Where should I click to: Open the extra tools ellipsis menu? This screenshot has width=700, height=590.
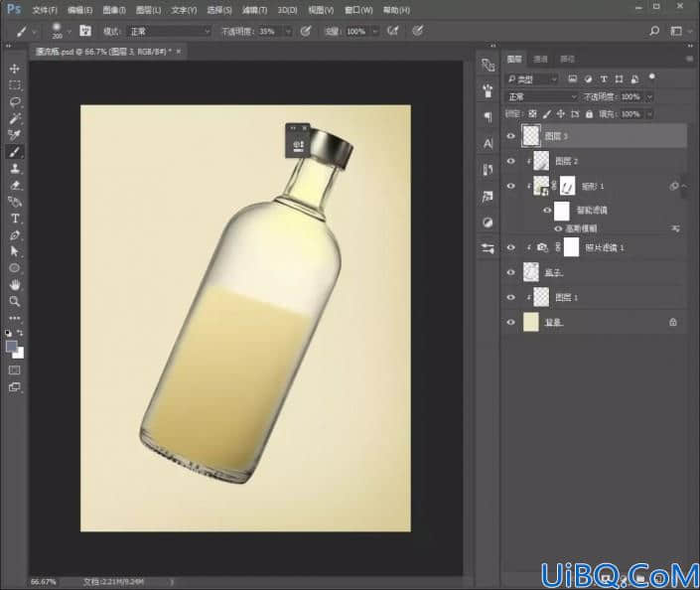pyautogui.click(x=14, y=318)
